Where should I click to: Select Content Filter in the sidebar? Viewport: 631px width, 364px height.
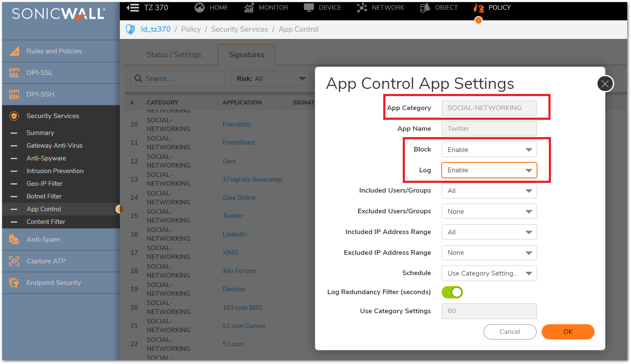coord(46,222)
